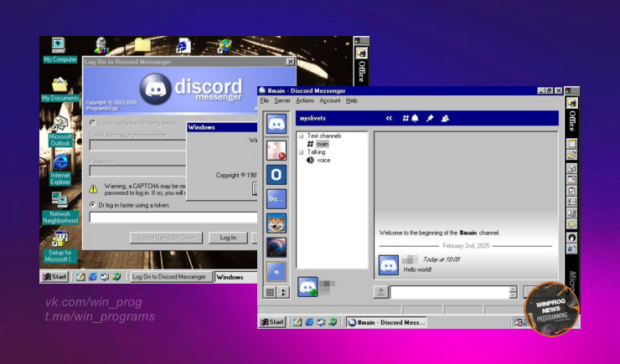The height and width of the screenshot is (364, 620).
Task: Click the upload file arrow button beside message box
Action: [380, 292]
